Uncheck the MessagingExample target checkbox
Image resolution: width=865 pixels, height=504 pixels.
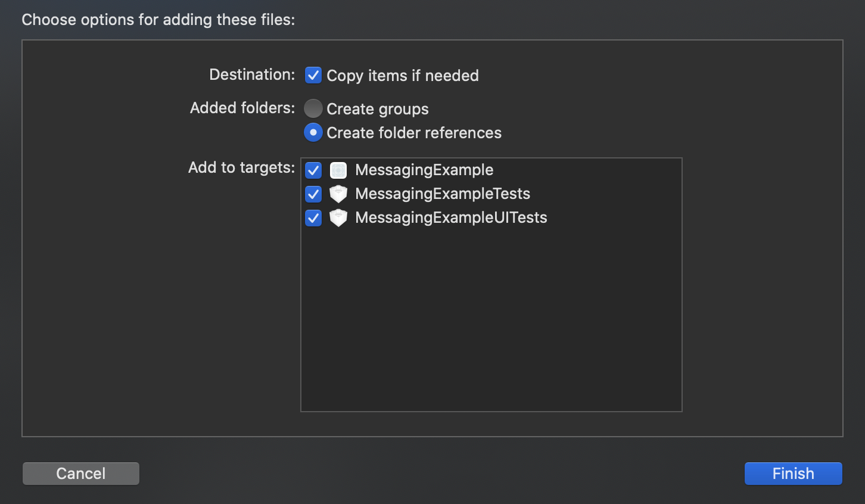313,170
